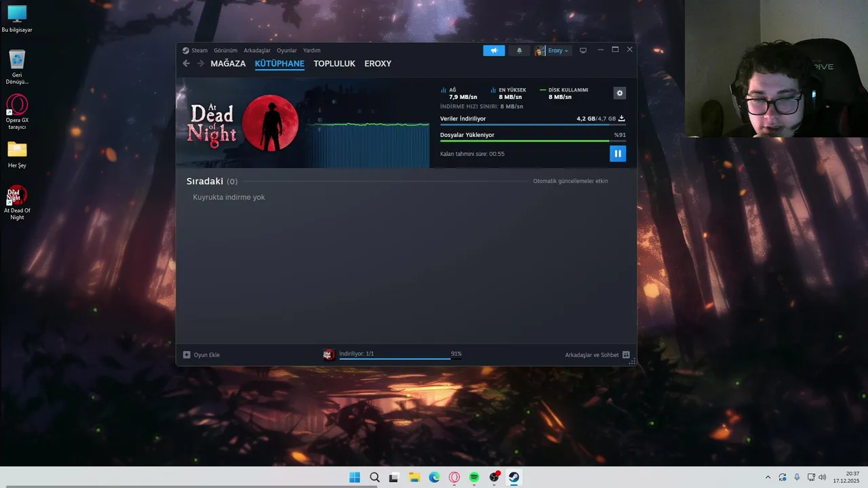Click the At Dead of Night banner
The width and height of the screenshot is (868, 488).
[241, 123]
